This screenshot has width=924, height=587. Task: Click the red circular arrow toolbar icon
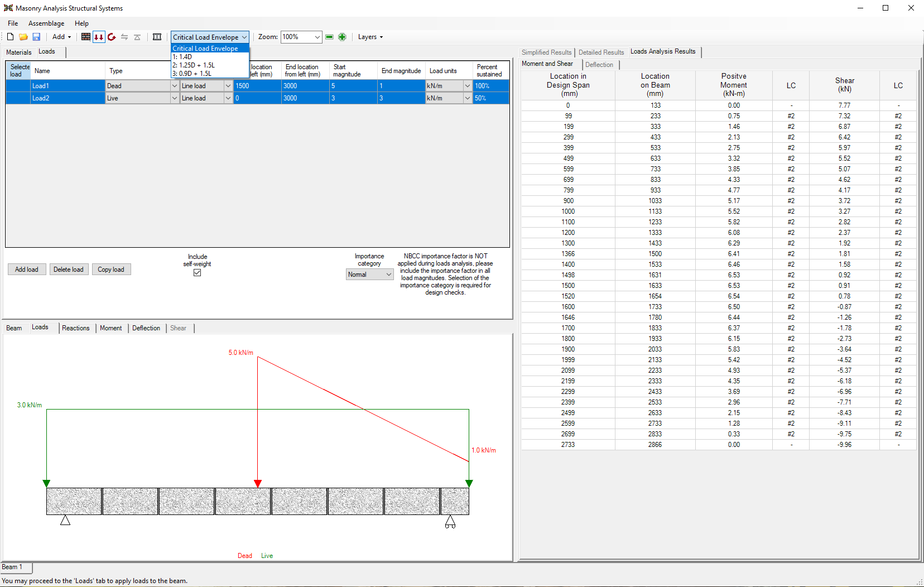tap(112, 37)
